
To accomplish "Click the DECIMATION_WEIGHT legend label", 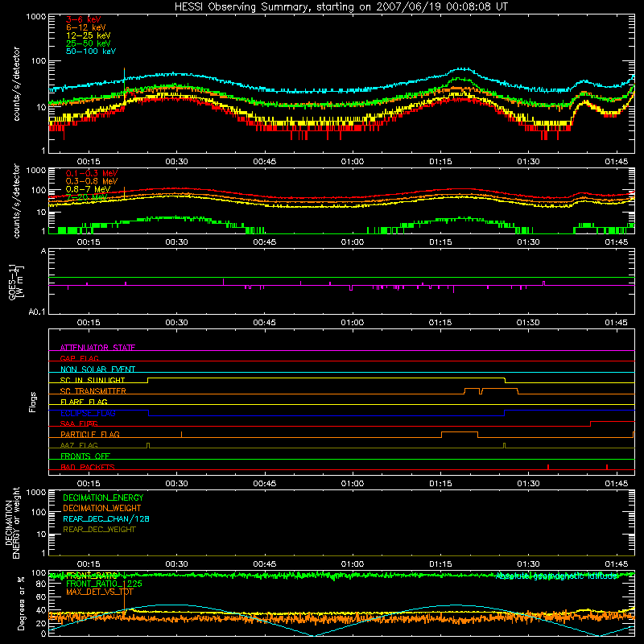I will click(102, 508).
